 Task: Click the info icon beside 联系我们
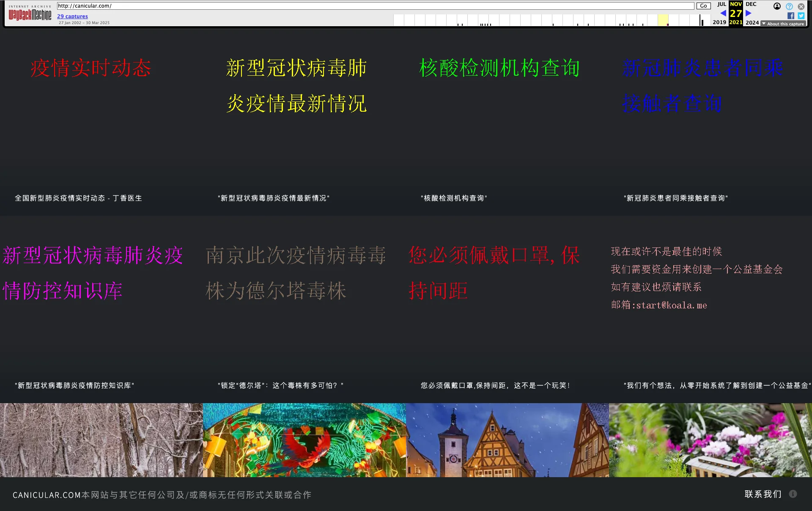793,494
